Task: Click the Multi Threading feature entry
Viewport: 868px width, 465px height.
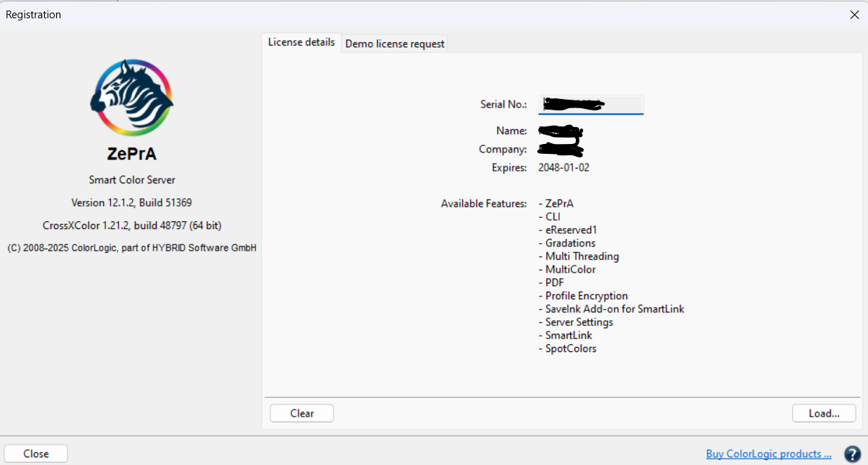Action: tap(579, 256)
